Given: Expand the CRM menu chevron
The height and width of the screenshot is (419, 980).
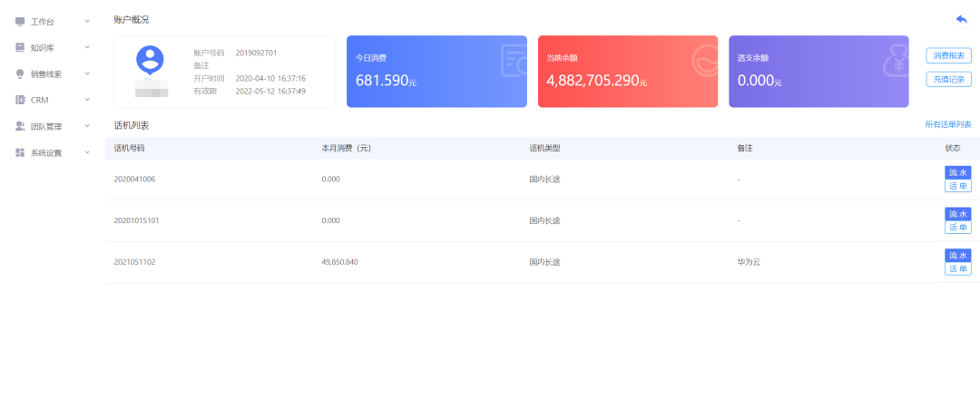Looking at the screenshot, I should 87,100.
